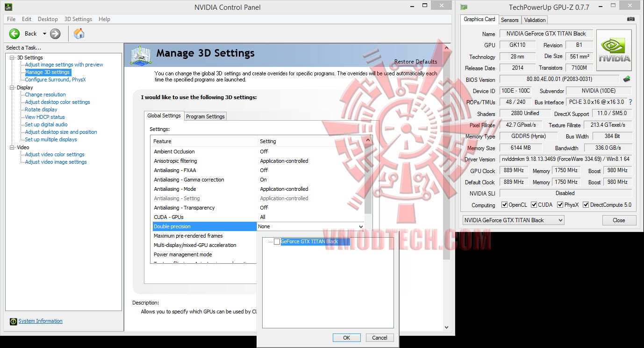Take a screenshot with GPU-Z camera icon
This screenshot has width=644, height=348.
pos(631,19)
